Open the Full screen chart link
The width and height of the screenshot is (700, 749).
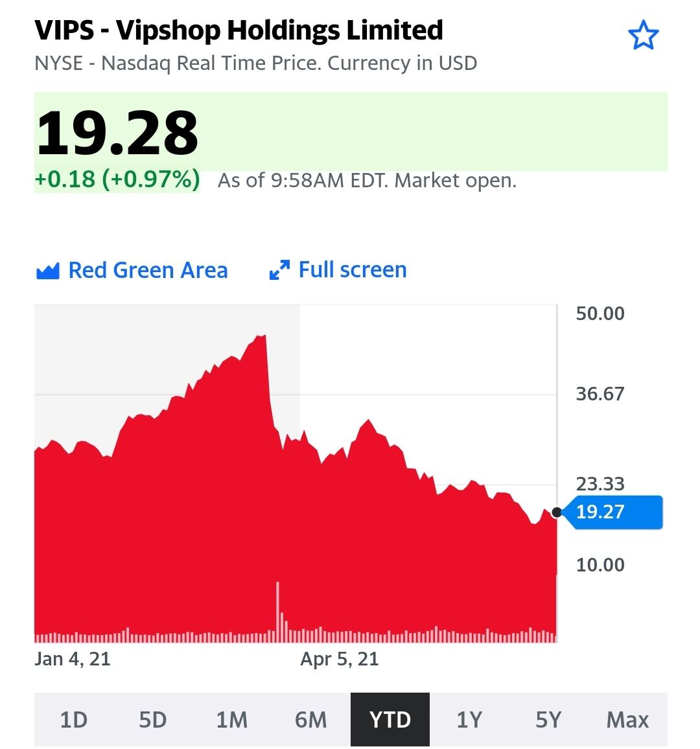pyautogui.click(x=352, y=270)
